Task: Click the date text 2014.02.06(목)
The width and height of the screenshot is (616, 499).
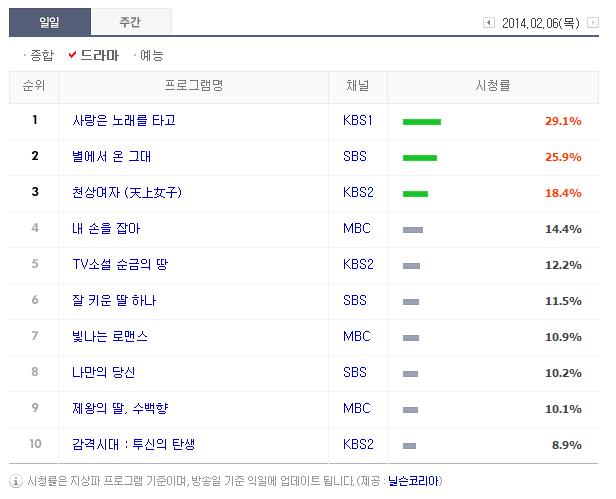Action: pyautogui.click(x=541, y=23)
